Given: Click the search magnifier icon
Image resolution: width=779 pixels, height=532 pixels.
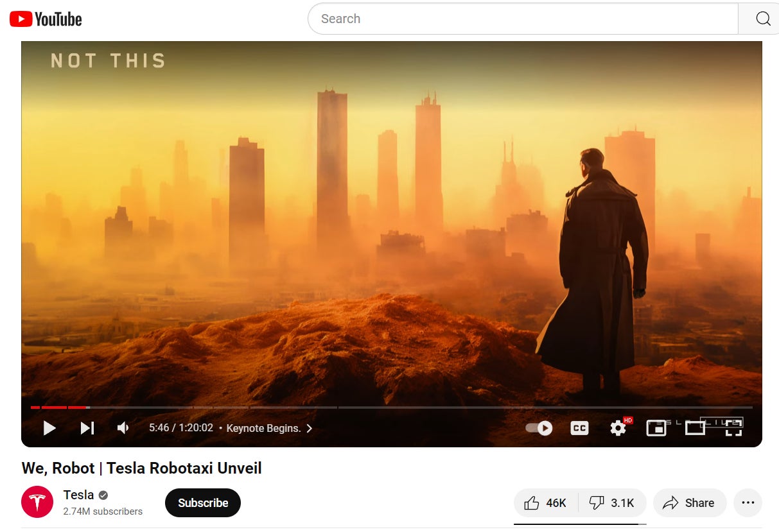Looking at the screenshot, I should (x=763, y=19).
